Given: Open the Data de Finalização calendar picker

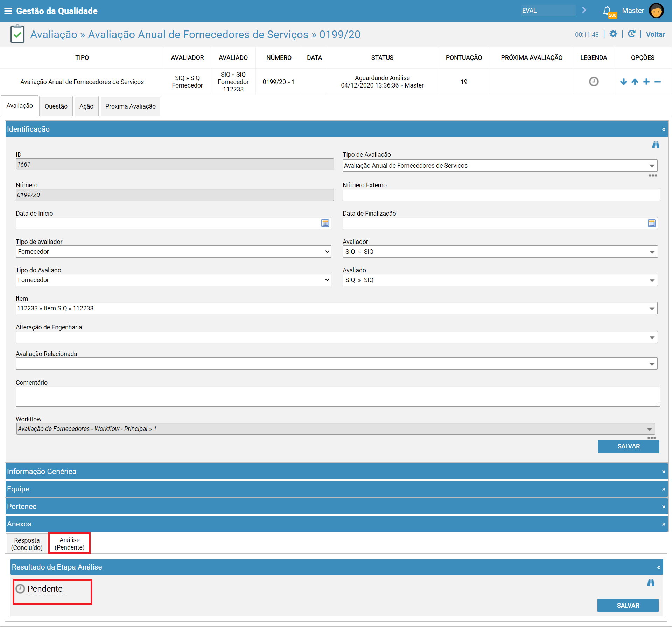Looking at the screenshot, I should (x=652, y=223).
